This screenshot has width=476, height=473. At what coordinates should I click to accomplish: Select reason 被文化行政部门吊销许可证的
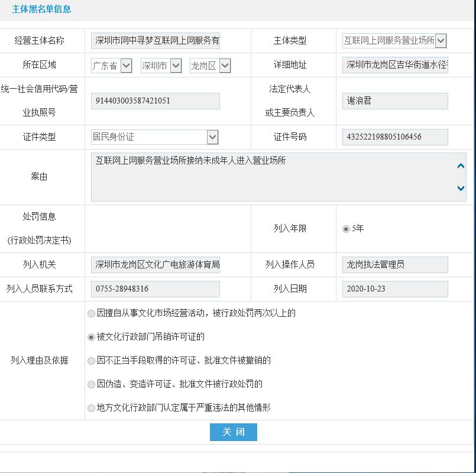[x=91, y=337]
